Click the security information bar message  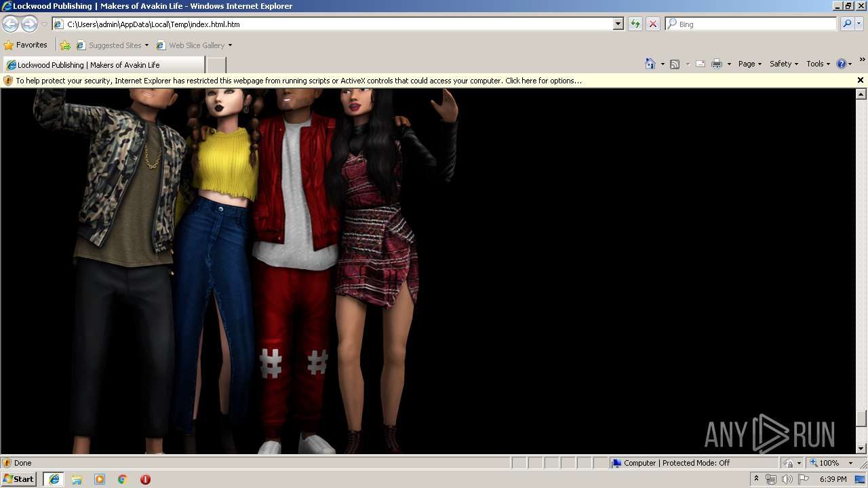pyautogui.click(x=298, y=81)
